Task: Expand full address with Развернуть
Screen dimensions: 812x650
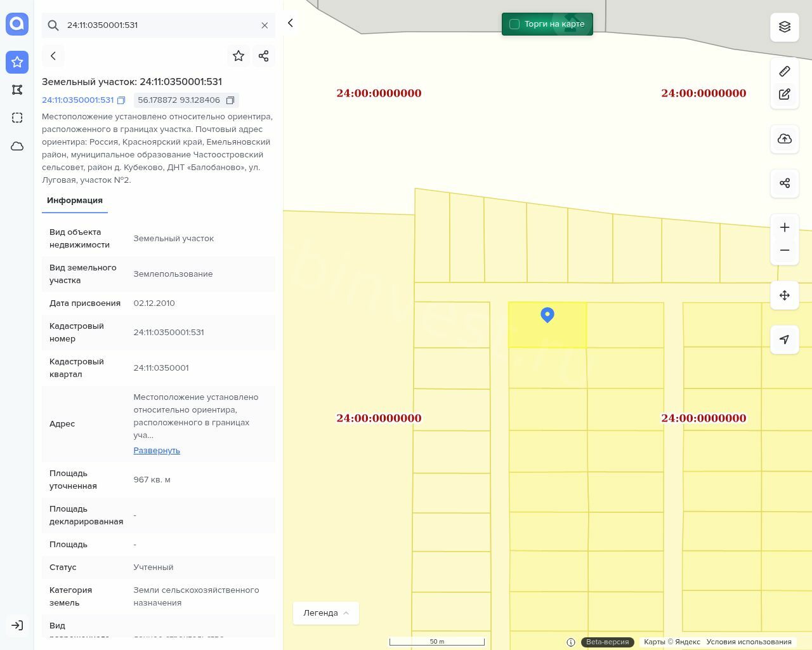Action: coord(157,451)
